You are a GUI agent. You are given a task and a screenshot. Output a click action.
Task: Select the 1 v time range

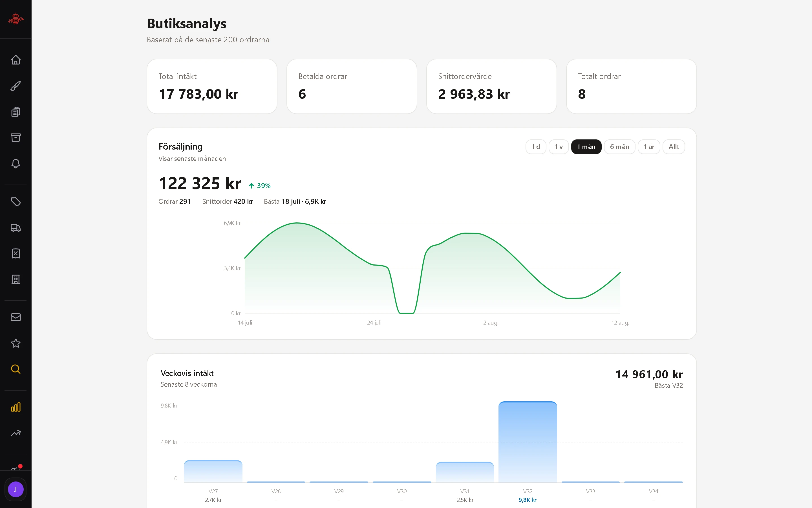(558, 147)
